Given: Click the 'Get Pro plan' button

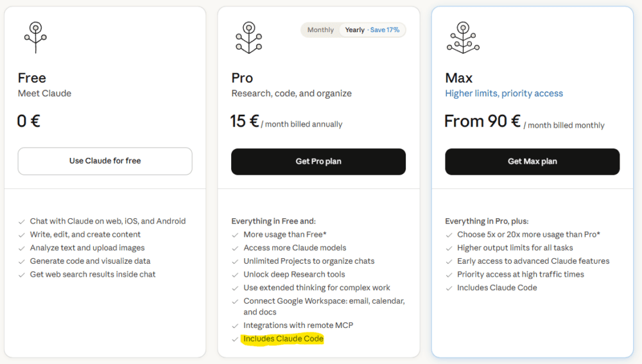Looking at the screenshot, I should (x=318, y=162).
